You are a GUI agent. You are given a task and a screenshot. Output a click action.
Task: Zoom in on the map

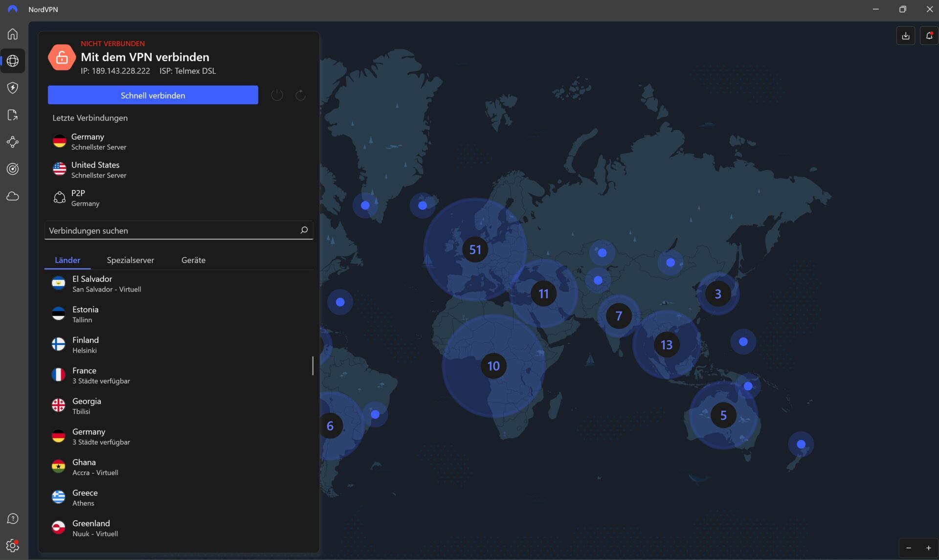pyautogui.click(x=928, y=548)
